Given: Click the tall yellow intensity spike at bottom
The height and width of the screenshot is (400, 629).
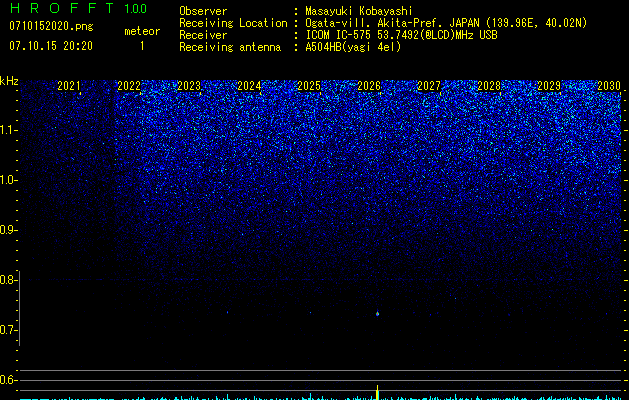Looking at the screenshot, I should (377, 392).
